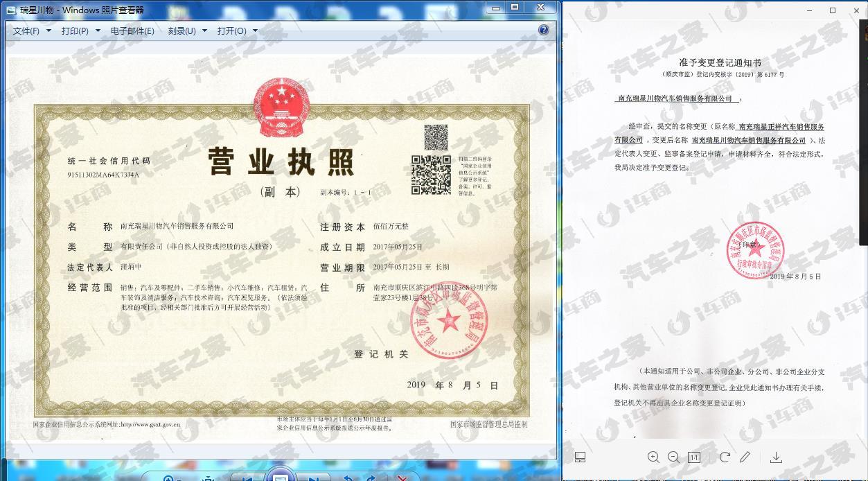Viewport: 868px width, 481px height.
Task: Open the thumbnail gallery view icon
Action: [581, 457]
